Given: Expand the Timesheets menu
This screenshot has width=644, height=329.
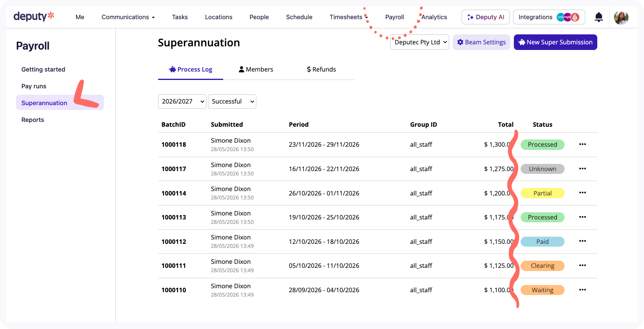Looking at the screenshot, I should (349, 17).
